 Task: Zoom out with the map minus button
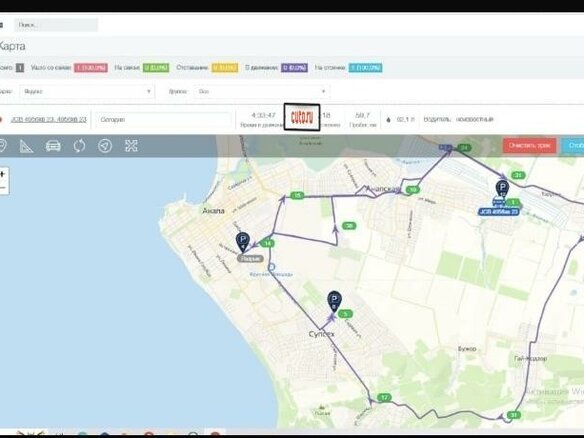click(x=3, y=187)
